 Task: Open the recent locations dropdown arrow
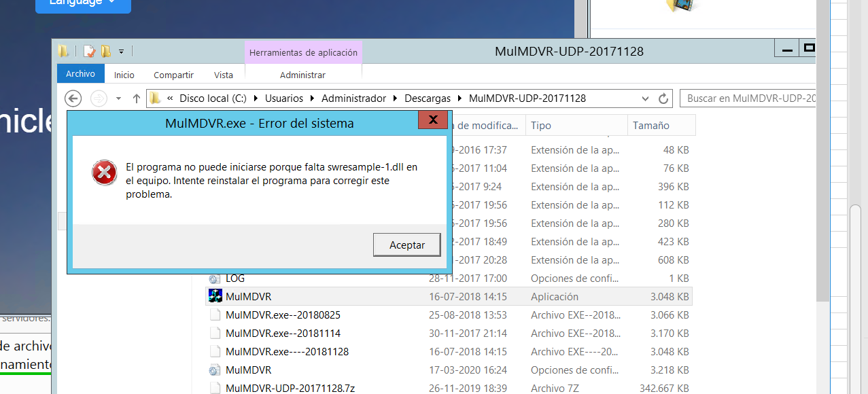point(118,98)
